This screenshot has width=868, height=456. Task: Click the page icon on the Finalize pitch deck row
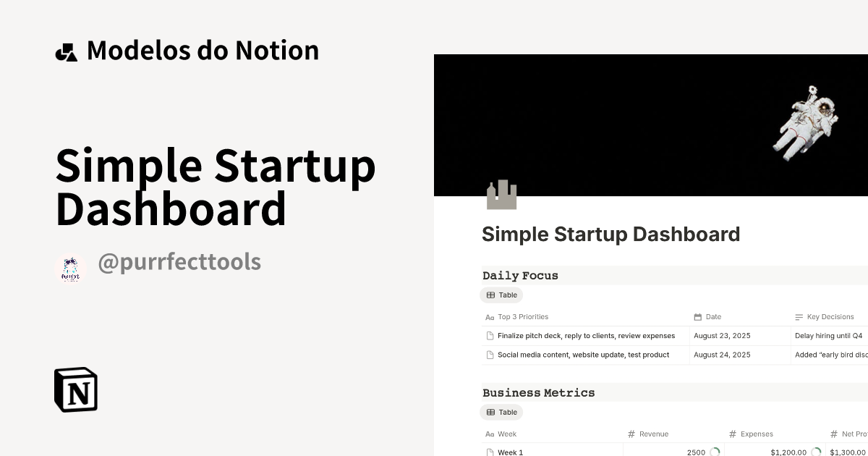(x=490, y=335)
